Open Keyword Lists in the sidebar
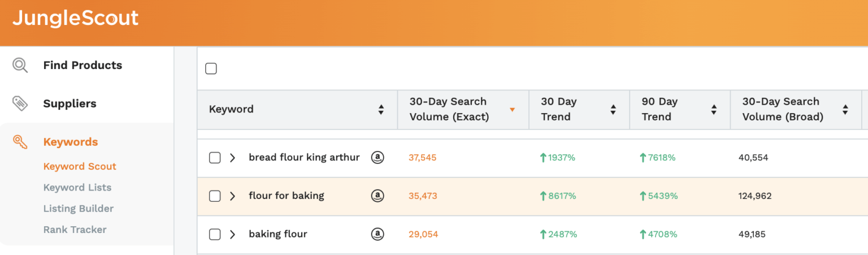868x255 pixels. [77, 187]
